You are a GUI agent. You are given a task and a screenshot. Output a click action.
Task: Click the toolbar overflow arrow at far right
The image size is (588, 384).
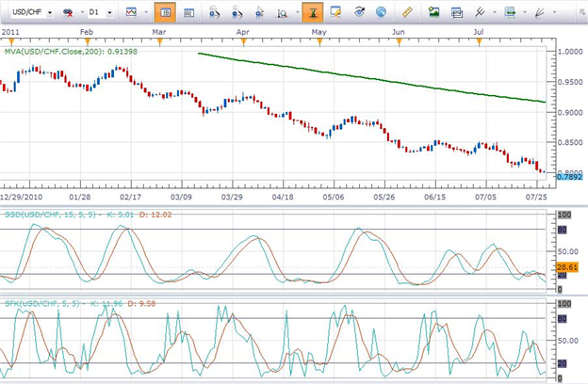(x=582, y=12)
